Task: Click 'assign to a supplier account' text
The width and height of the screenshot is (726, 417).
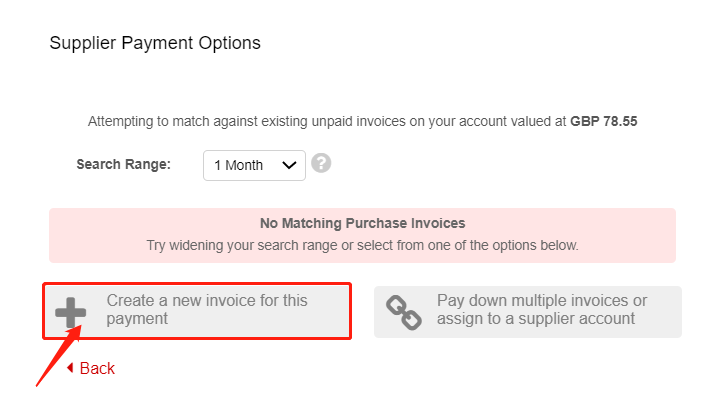Action: pos(536,319)
